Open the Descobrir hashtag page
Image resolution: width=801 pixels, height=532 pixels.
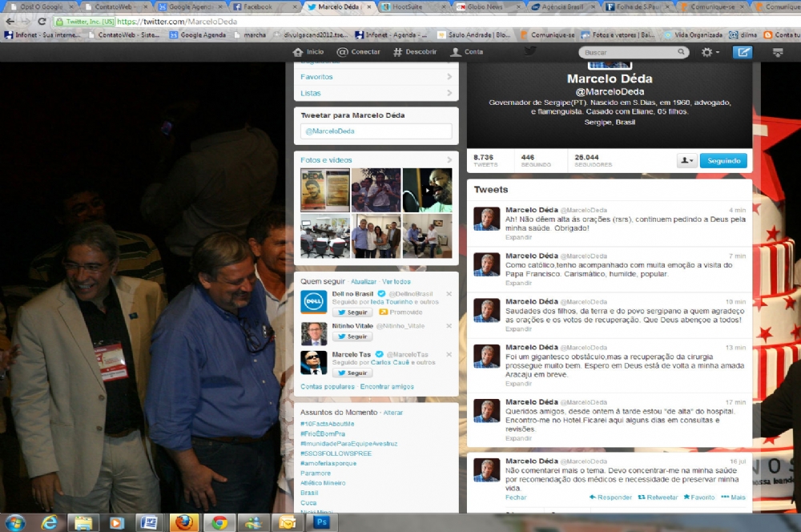click(415, 52)
